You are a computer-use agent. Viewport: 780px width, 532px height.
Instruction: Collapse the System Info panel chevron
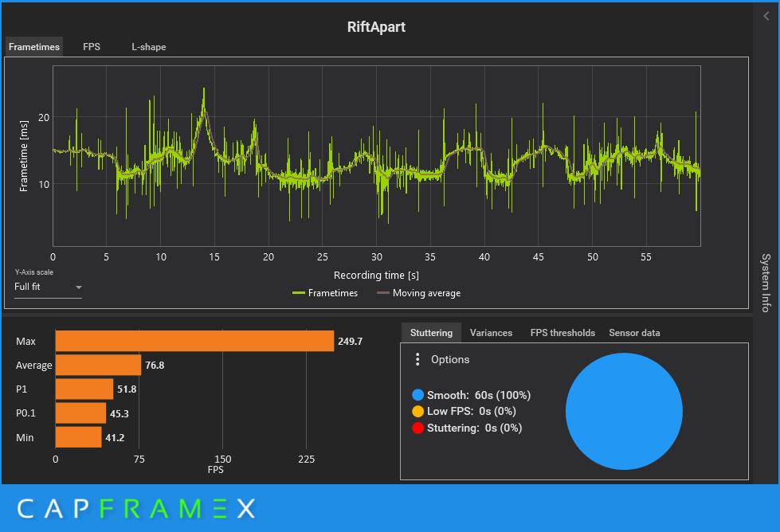coord(766,17)
